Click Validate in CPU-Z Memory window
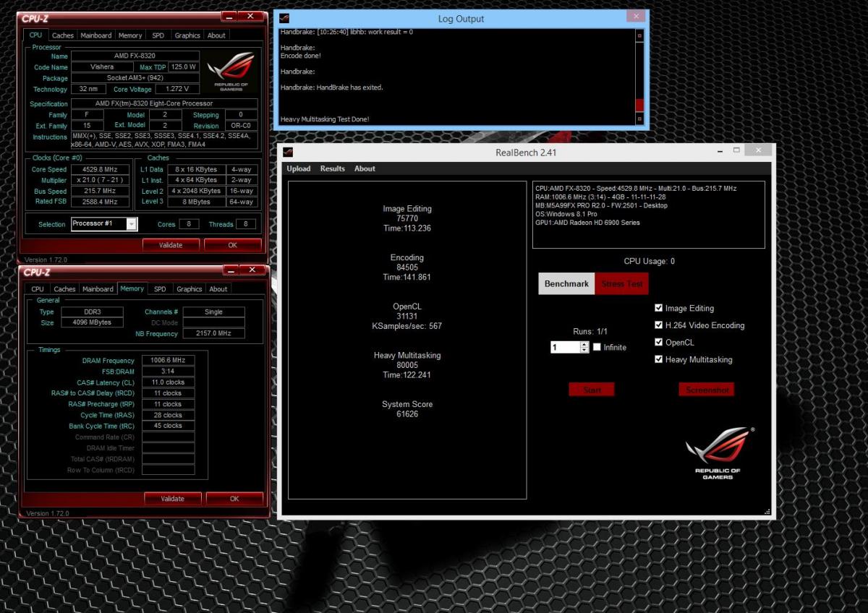Screen dimensions: 868x613 point(172,499)
